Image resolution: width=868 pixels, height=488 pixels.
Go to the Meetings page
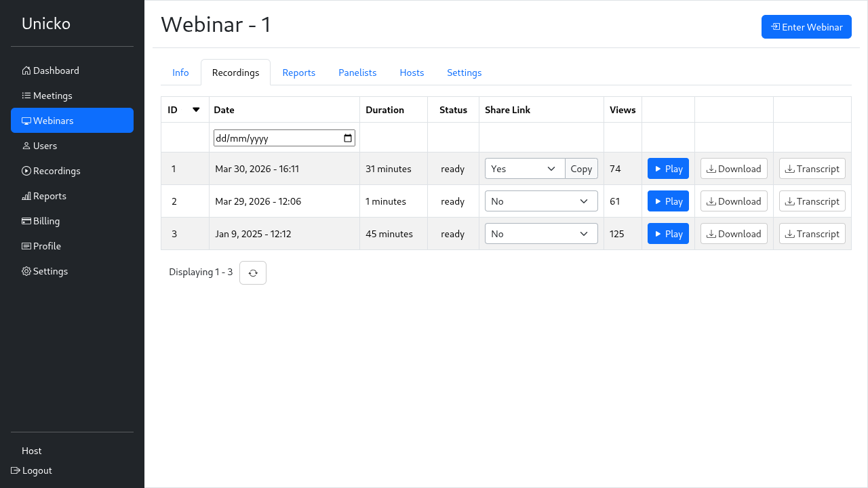click(72, 96)
